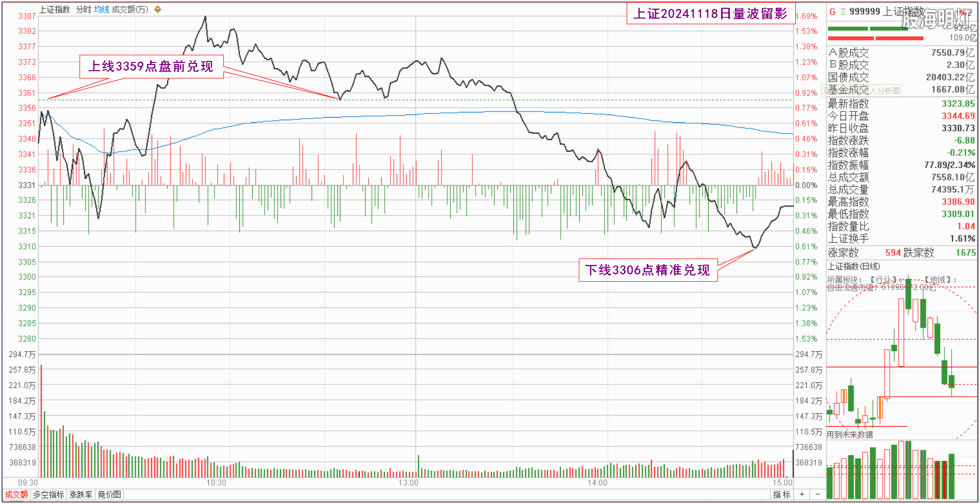The image size is (980, 504).
Task: Switch to the 竞价图 tab
Action: [x=109, y=494]
